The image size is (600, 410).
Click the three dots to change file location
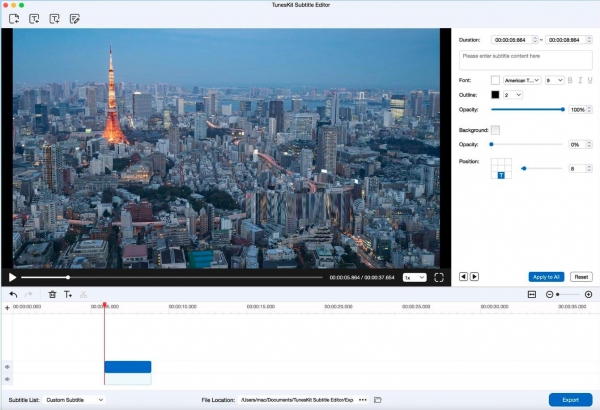coord(363,400)
